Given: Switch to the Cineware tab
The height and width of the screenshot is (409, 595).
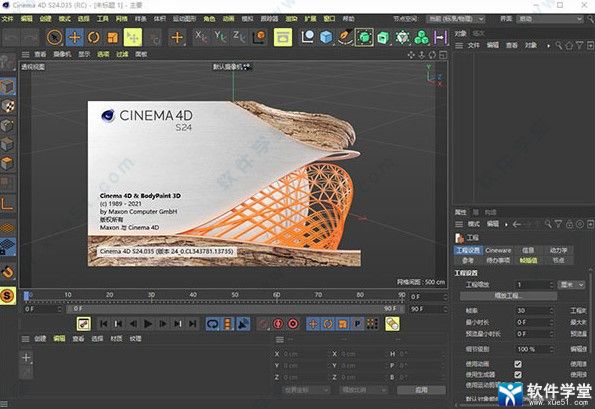Looking at the screenshot, I should point(498,250).
